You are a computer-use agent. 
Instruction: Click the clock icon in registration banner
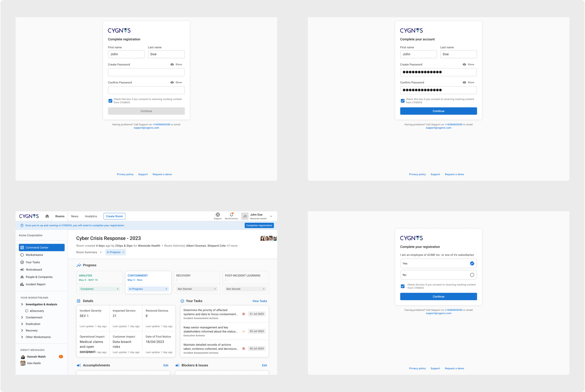(22, 226)
